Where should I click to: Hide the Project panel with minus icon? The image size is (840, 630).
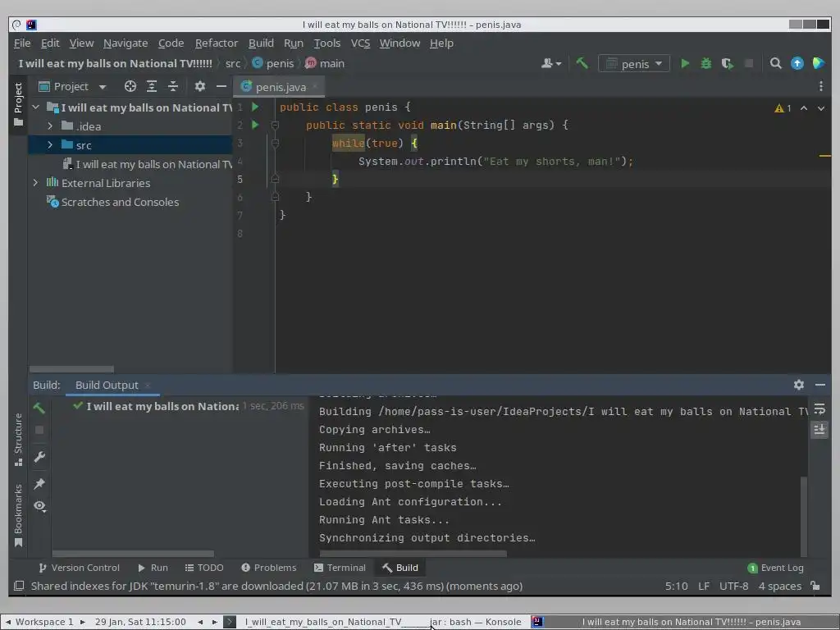coord(221,86)
